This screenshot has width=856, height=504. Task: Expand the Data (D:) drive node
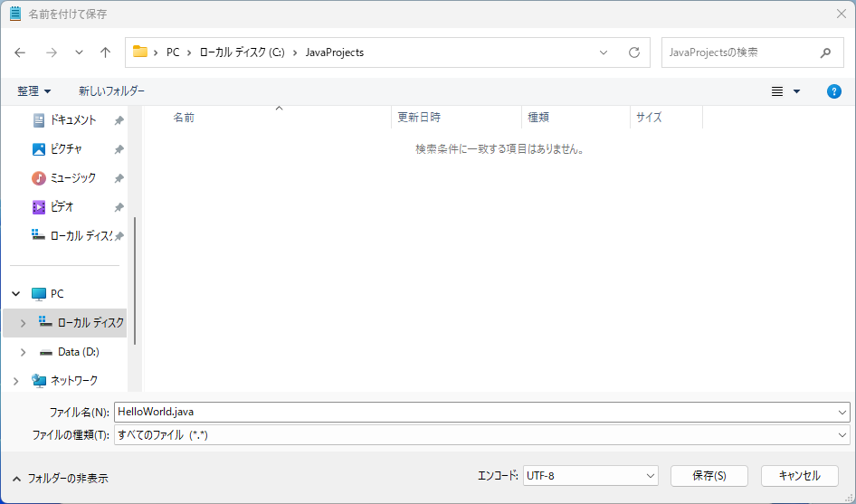point(23,352)
